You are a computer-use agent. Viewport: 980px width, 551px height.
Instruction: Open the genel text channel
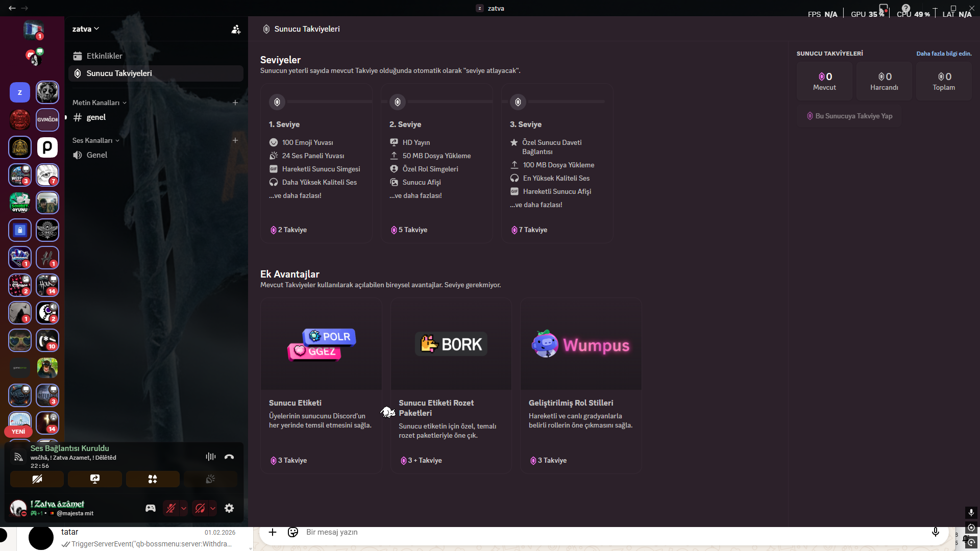click(x=156, y=117)
